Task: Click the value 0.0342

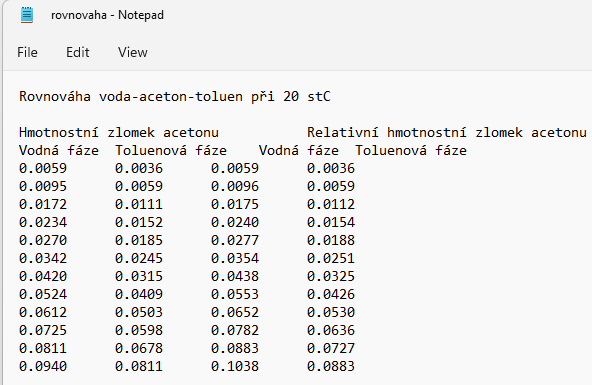Action: tap(43, 258)
